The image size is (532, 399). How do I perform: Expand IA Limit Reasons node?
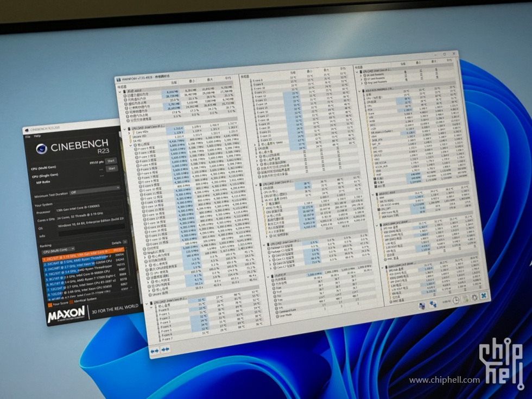click(x=362, y=75)
